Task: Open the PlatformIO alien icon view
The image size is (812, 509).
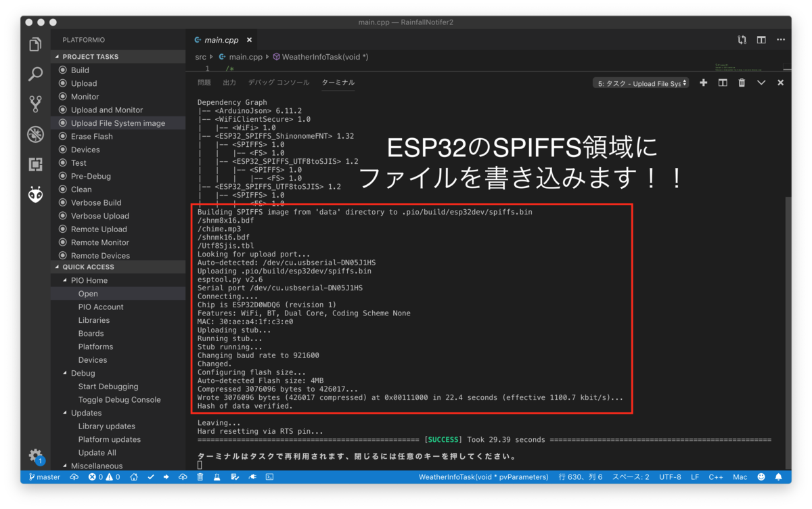Action: tap(35, 194)
